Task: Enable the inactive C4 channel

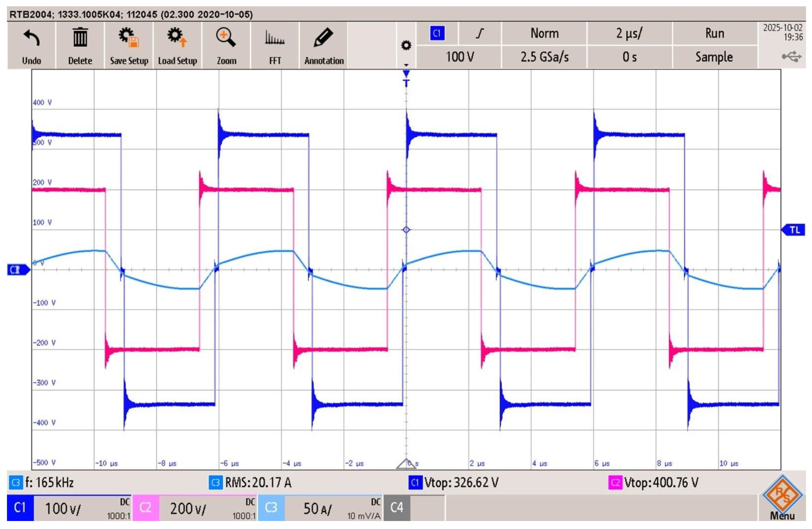Action: tap(396, 508)
